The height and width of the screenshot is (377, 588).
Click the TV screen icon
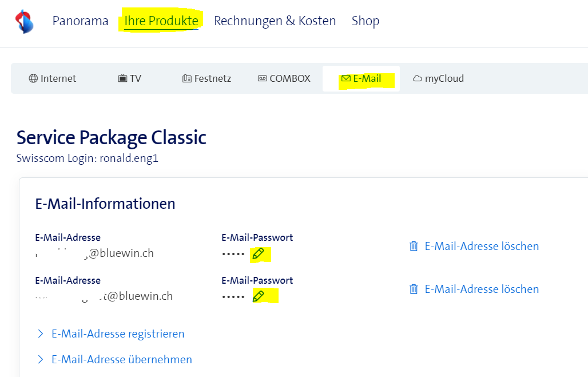[122, 78]
